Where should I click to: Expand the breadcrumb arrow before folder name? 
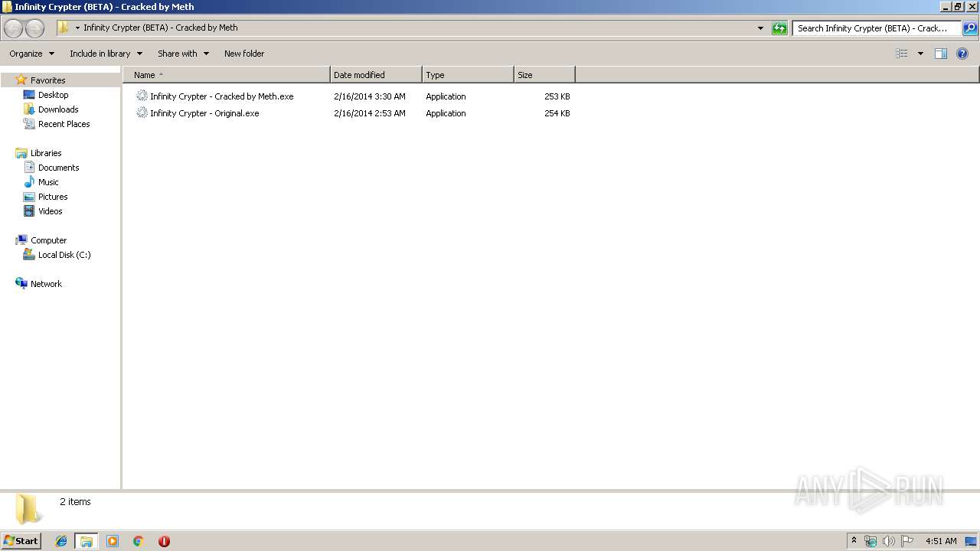(77, 28)
